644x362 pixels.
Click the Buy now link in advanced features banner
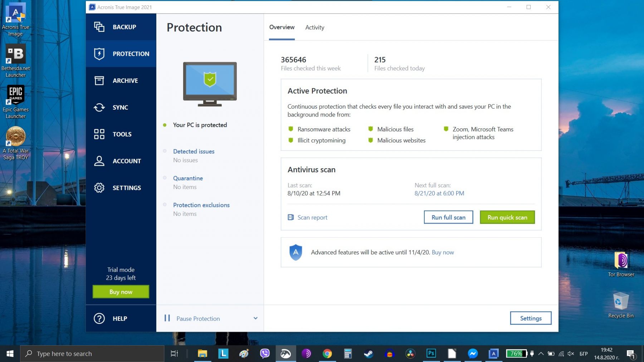pos(443,252)
